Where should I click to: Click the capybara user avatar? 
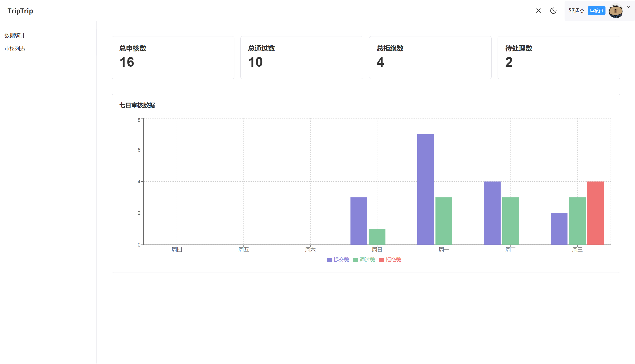point(615,11)
